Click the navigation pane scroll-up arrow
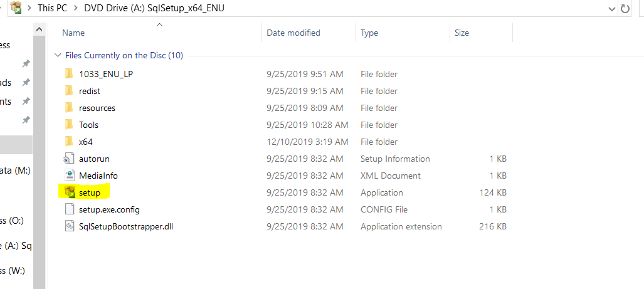644x289 pixels. click(39, 29)
